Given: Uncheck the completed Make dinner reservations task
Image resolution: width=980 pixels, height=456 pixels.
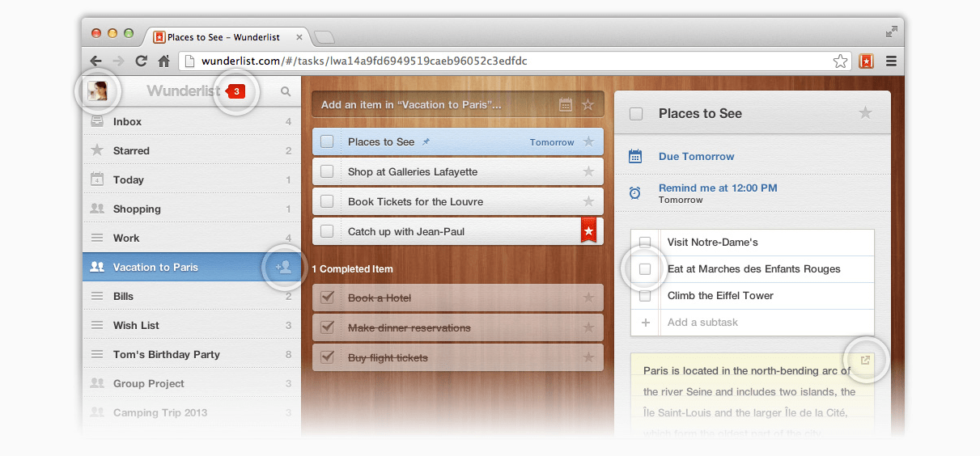Looking at the screenshot, I should pos(327,327).
